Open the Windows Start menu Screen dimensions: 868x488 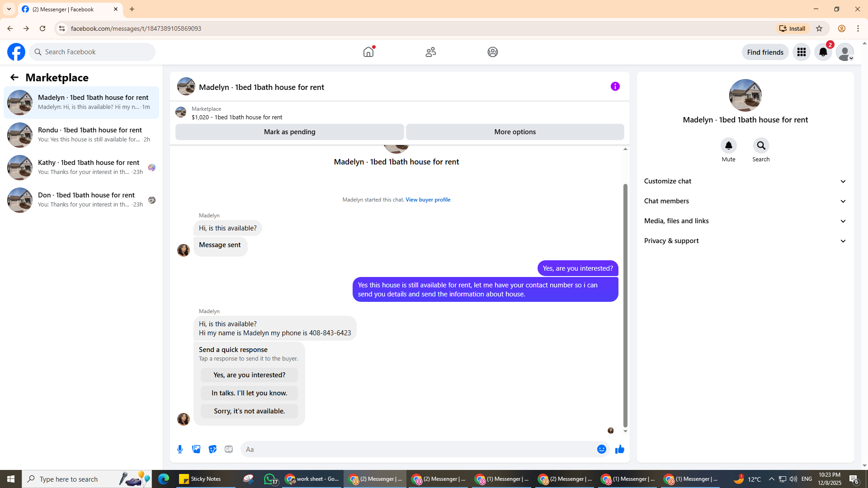coord(11,479)
